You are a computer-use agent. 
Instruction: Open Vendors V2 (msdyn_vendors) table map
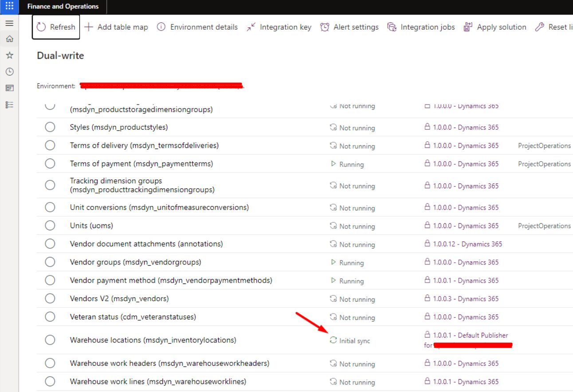pos(119,299)
